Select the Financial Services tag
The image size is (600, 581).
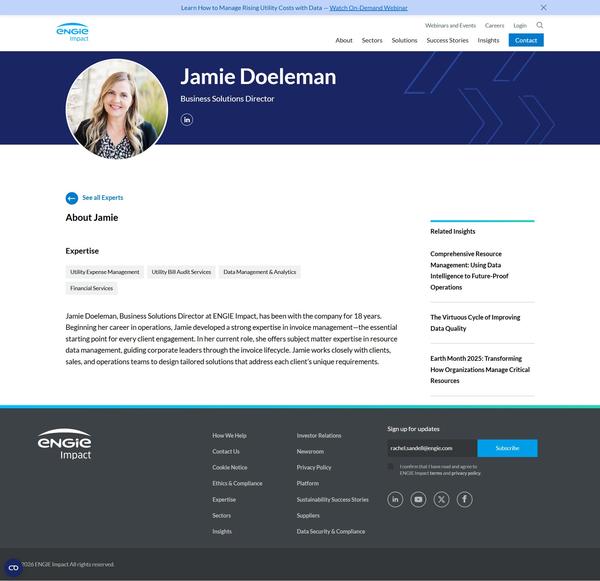tap(91, 289)
